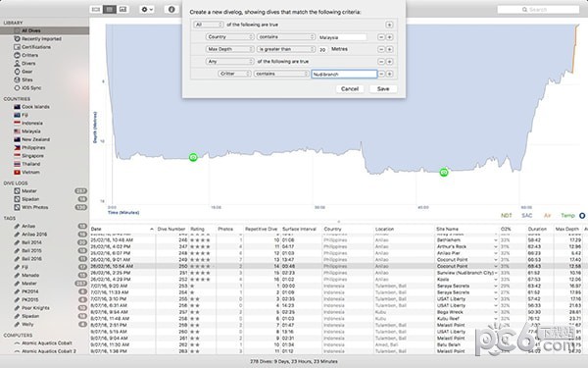
Task: Click the Malaysia value text field
Action: pyautogui.click(x=342, y=37)
